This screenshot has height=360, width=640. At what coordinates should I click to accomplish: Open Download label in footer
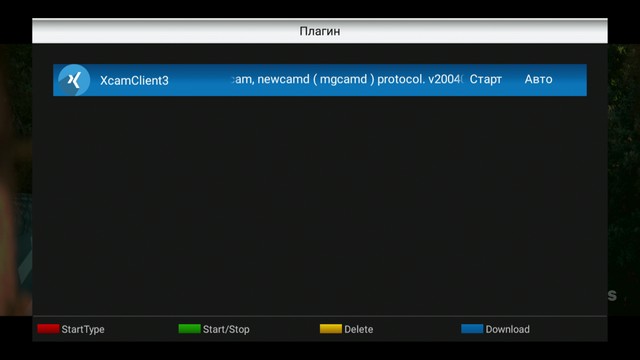click(507, 329)
